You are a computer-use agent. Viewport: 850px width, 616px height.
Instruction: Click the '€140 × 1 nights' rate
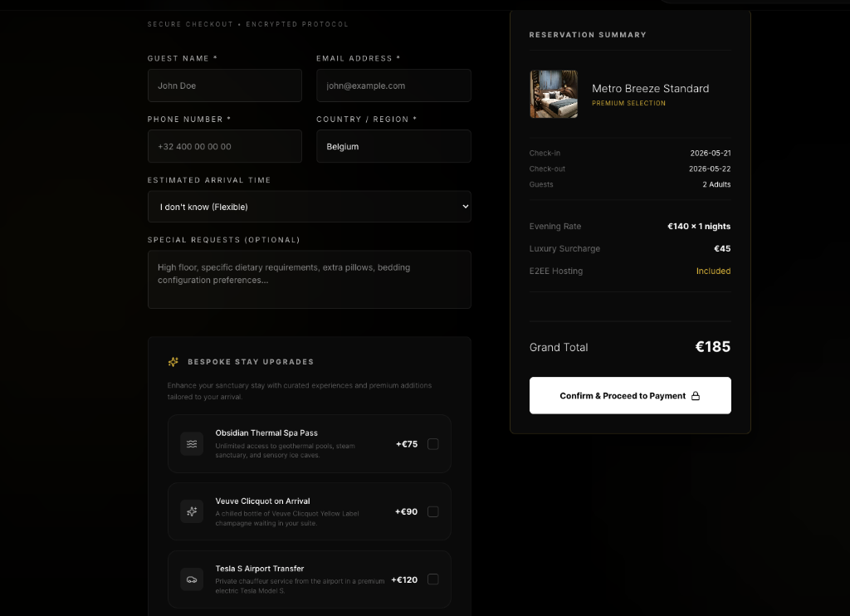point(699,227)
